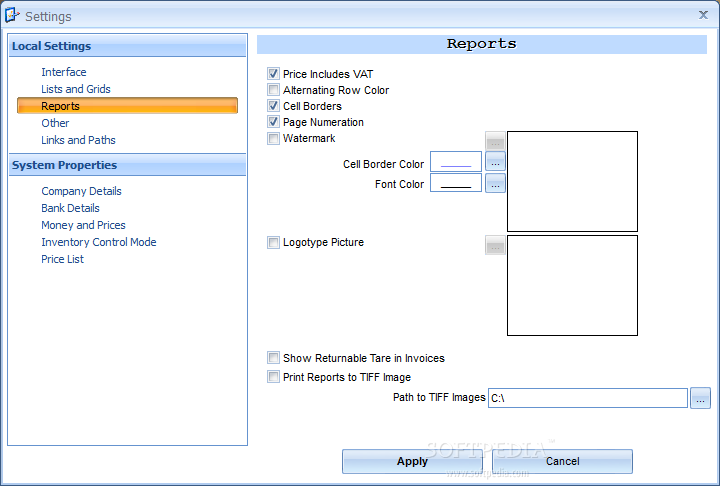Click the Font Color swatch
Image resolution: width=720 pixels, height=486 pixels.
pos(456,183)
